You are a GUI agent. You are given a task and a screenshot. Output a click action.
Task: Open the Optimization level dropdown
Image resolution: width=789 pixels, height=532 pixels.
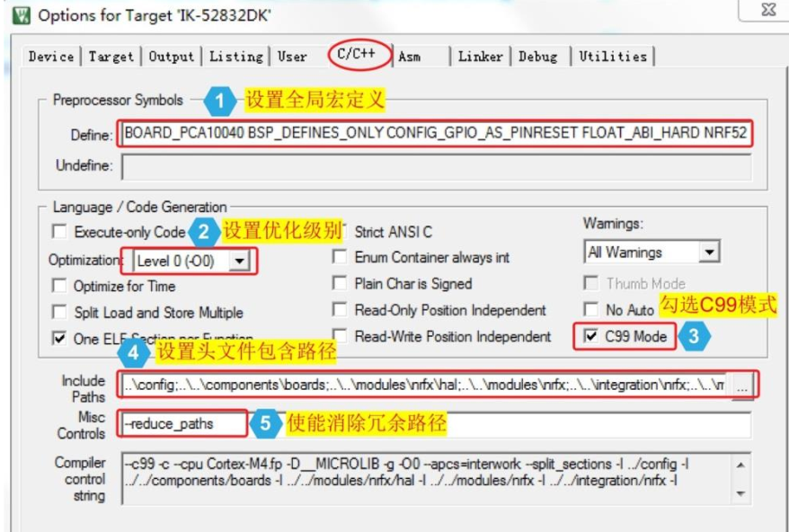240,262
